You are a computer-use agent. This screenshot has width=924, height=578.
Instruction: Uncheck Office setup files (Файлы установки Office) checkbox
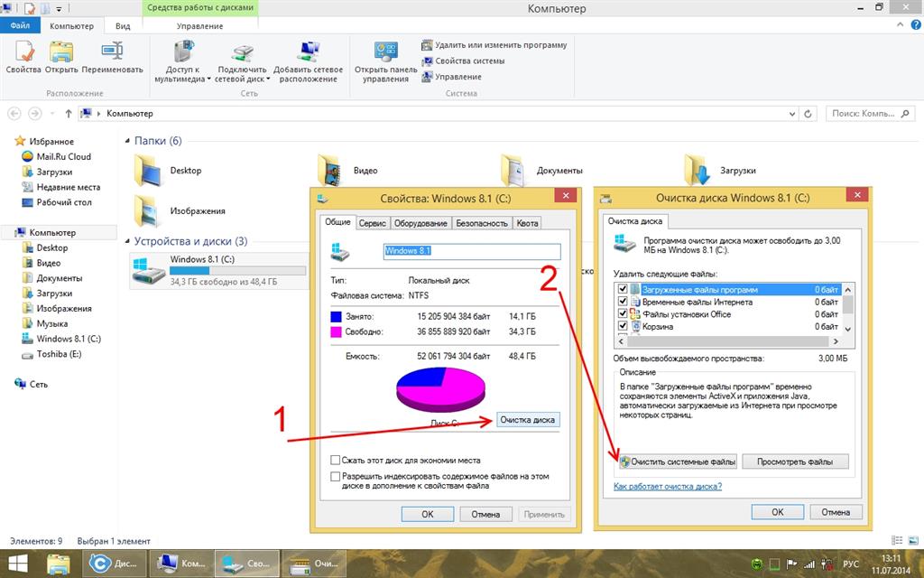pos(623,314)
